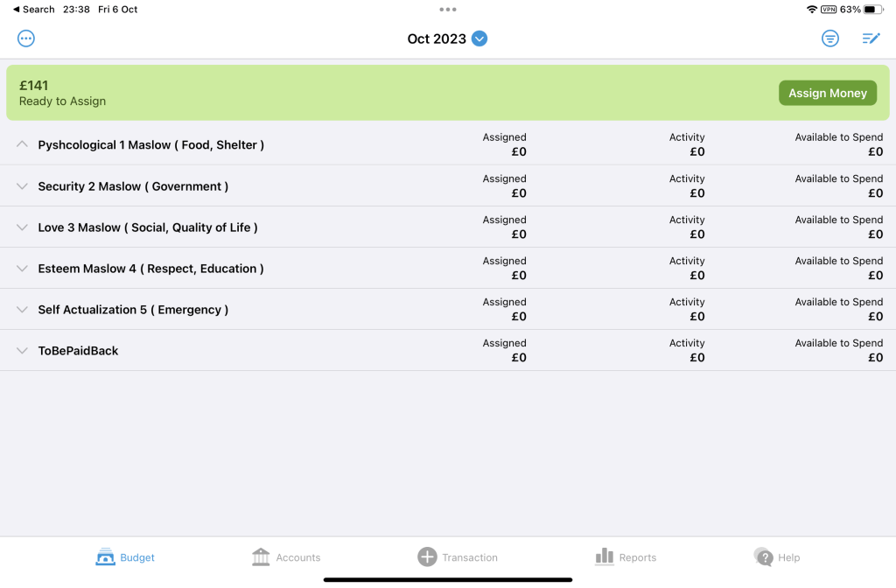This screenshot has width=896, height=588.
Task: Expand Security 2 Maslow category group
Action: [x=22, y=186]
